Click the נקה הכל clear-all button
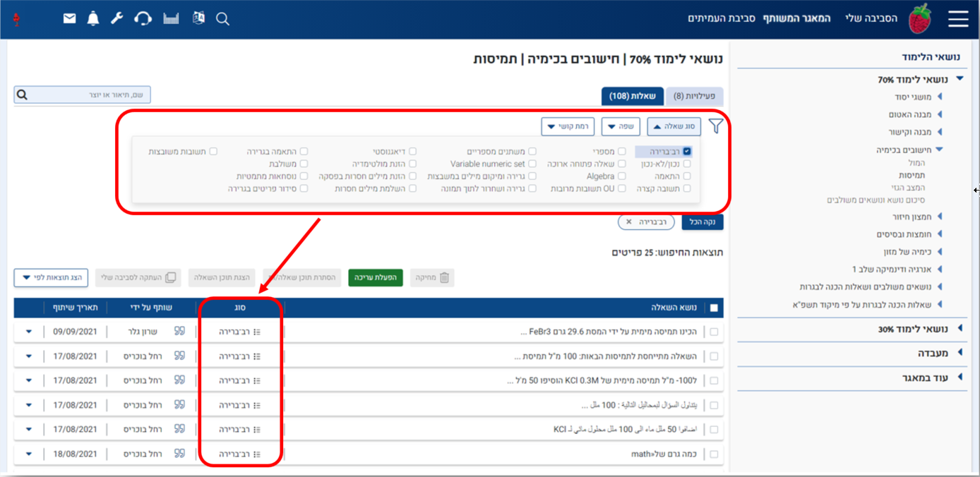Image resolution: width=980 pixels, height=477 pixels. click(x=702, y=222)
